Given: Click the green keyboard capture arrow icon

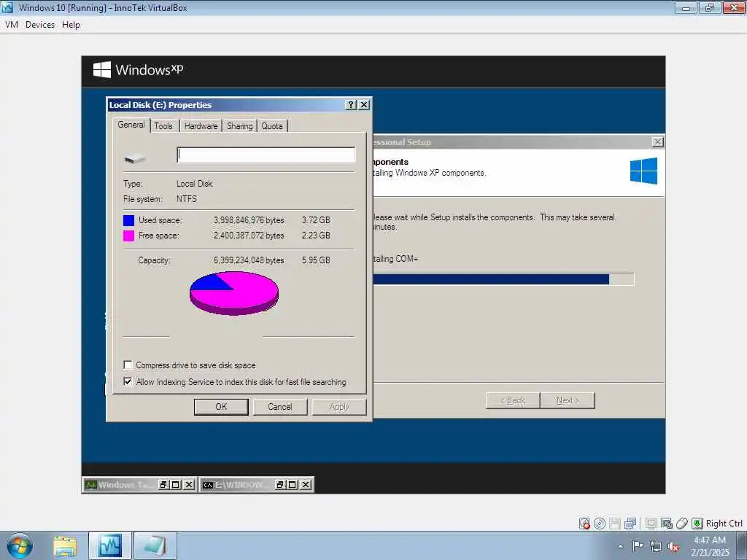Looking at the screenshot, I should click(697, 524).
